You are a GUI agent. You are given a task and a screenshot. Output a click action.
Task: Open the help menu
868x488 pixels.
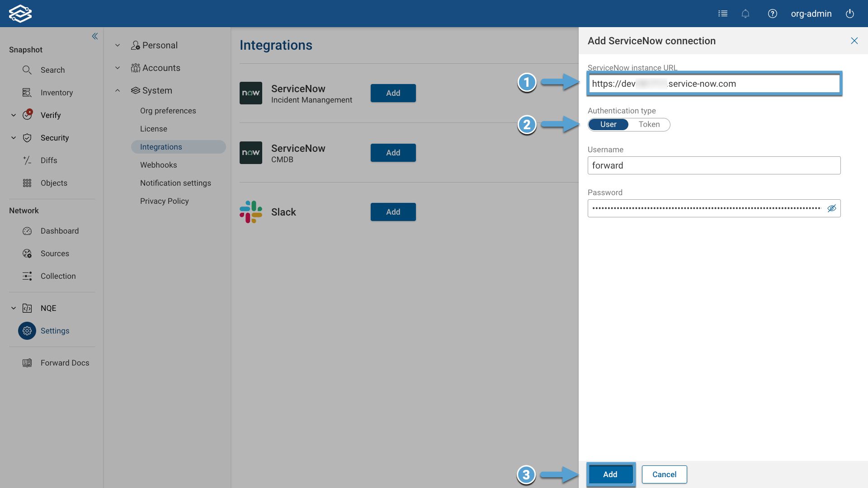(x=772, y=14)
